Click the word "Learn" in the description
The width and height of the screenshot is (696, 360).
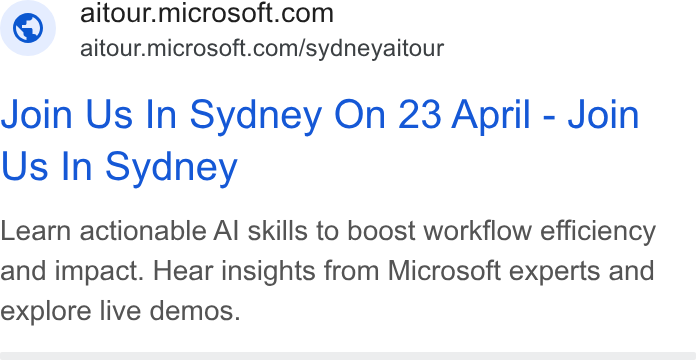[x=36, y=231]
